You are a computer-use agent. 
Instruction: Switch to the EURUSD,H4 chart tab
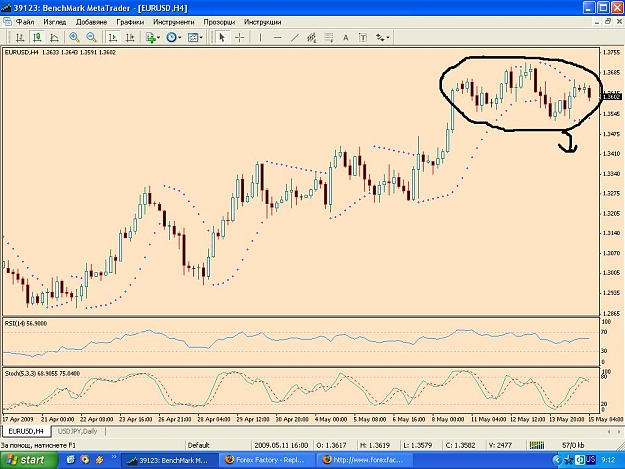click(x=26, y=431)
